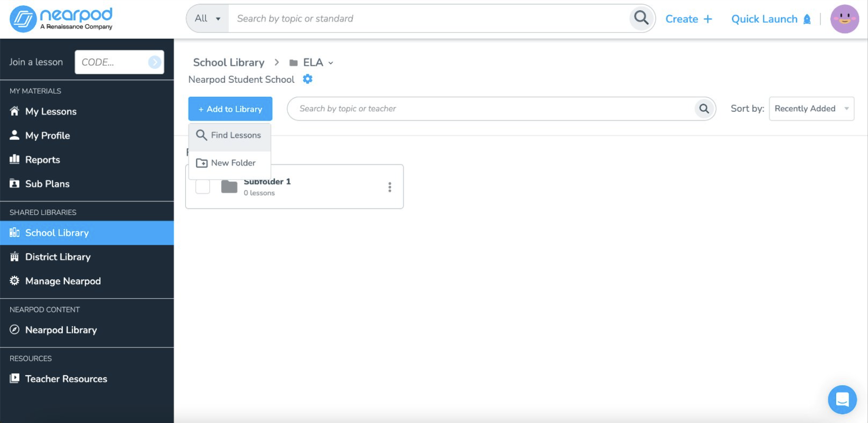Click the school settings gear icon
Screen dimensions: 868x423
(308, 79)
